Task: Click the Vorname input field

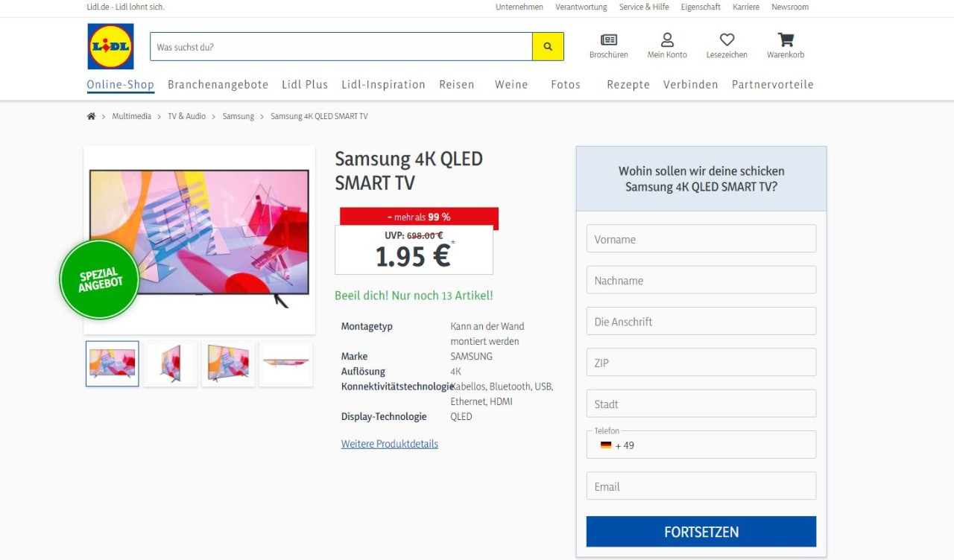Action: click(x=701, y=239)
